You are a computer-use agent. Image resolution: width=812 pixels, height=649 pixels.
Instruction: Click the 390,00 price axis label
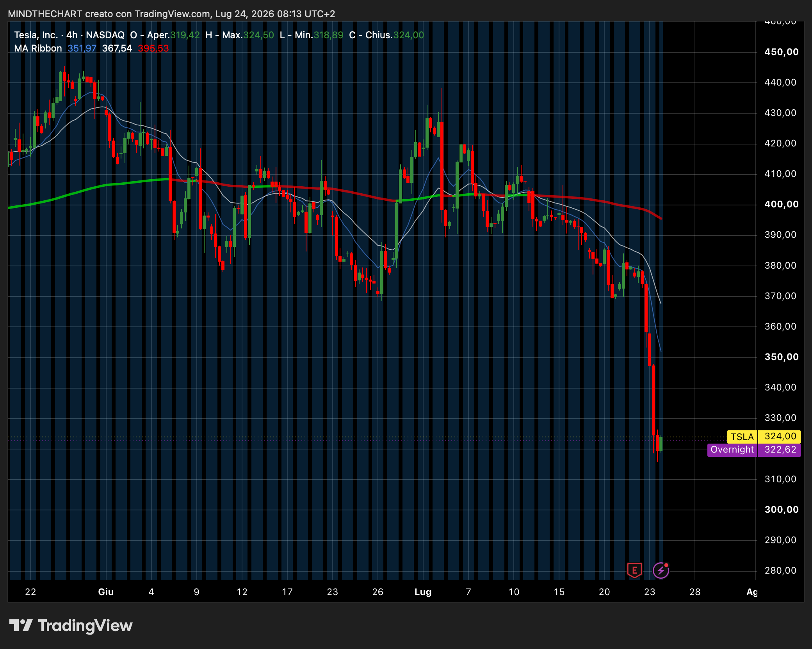tap(780, 235)
